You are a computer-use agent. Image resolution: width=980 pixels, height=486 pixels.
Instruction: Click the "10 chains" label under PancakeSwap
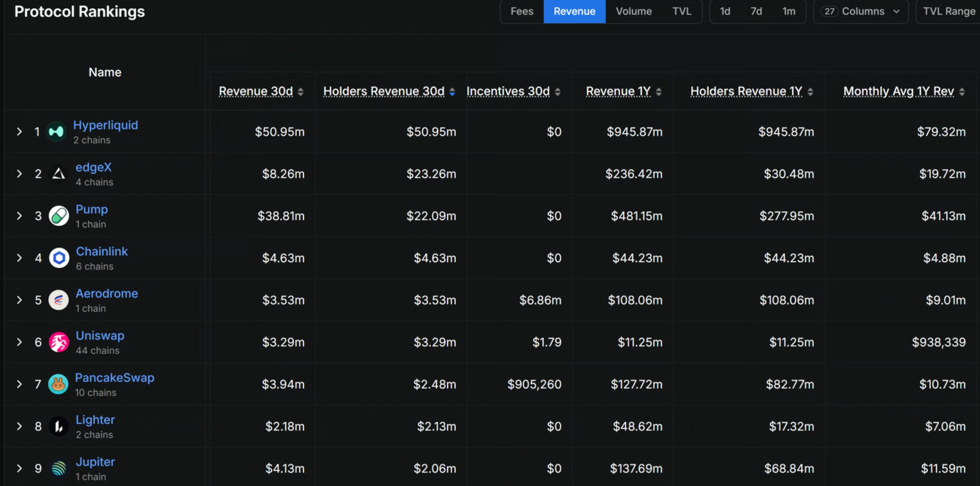96,393
